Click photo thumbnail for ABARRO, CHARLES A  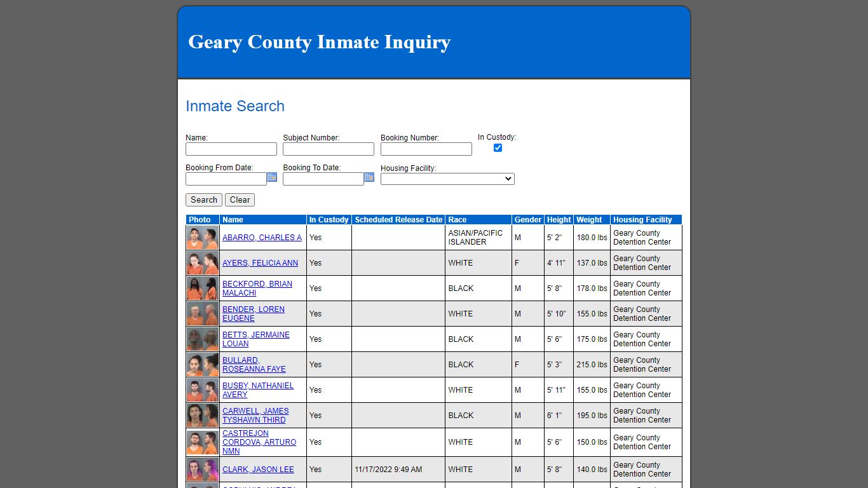tap(203, 238)
